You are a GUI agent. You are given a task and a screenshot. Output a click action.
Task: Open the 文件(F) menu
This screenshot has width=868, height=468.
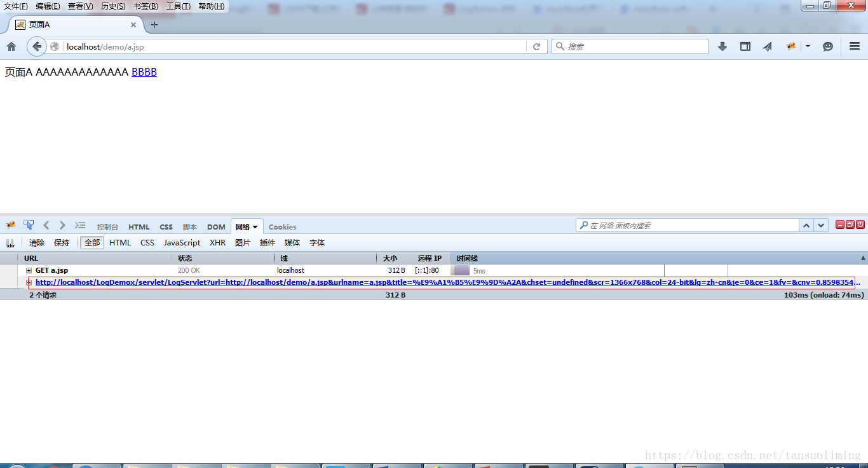16,6
